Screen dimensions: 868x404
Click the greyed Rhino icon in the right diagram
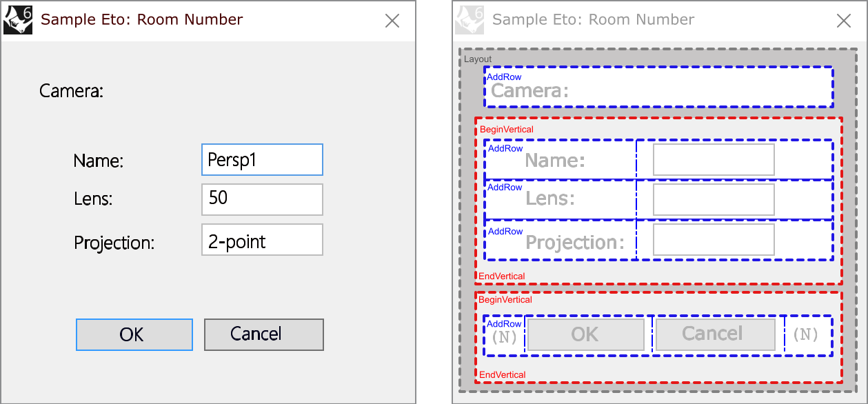tap(470, 20)
